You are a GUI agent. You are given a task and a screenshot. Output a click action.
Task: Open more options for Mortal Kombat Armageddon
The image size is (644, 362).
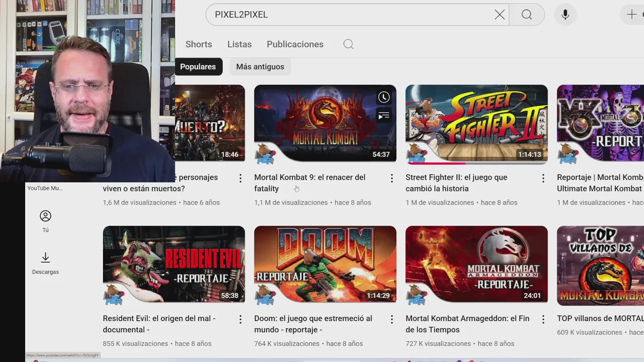(543, 319)
